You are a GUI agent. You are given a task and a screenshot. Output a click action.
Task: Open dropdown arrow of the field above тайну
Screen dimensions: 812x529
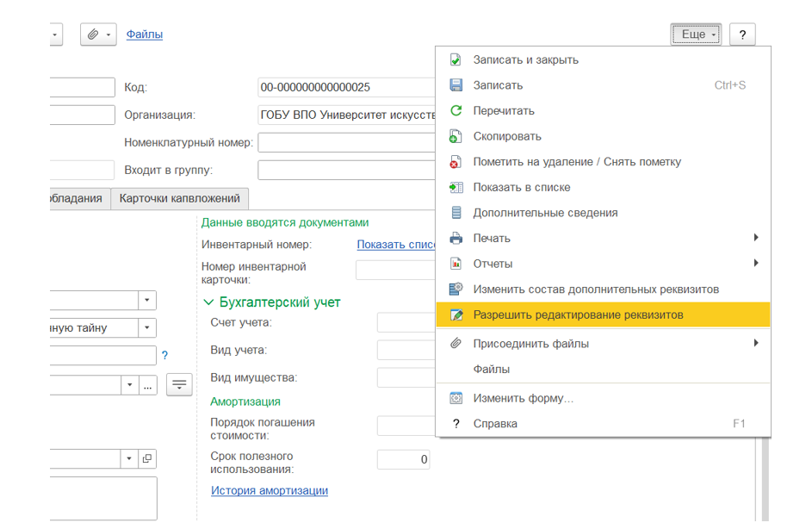[x=147, y=300]
